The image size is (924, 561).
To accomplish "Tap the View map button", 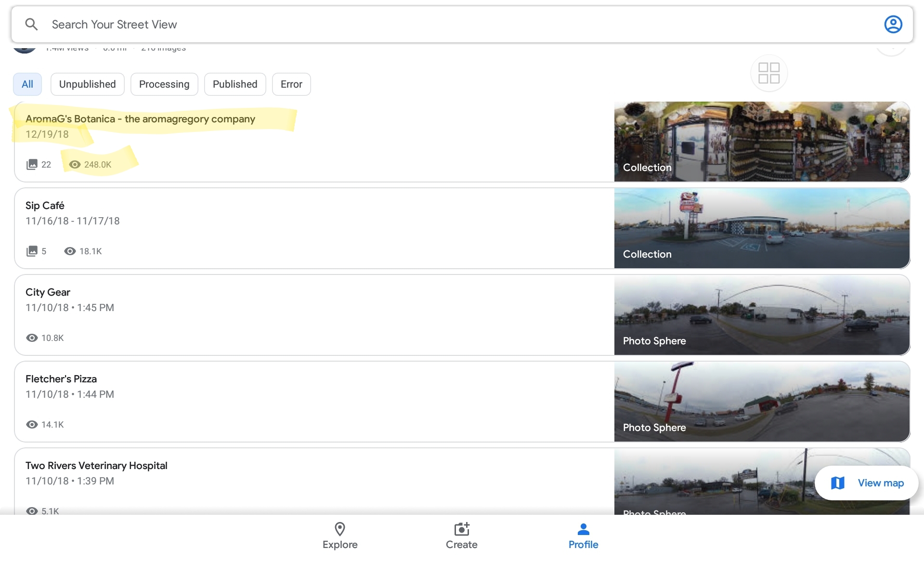I will [866, 483].
